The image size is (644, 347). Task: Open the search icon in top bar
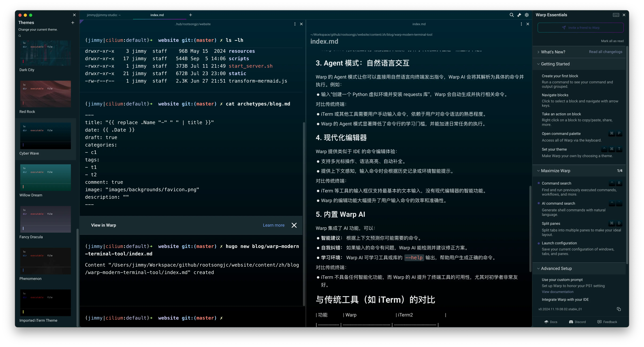512,15
